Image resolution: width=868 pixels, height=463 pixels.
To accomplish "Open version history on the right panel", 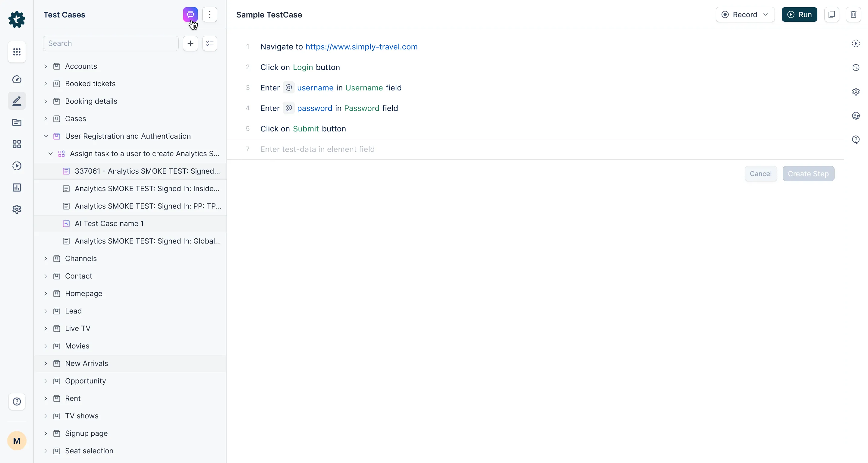I will (856, 68).
